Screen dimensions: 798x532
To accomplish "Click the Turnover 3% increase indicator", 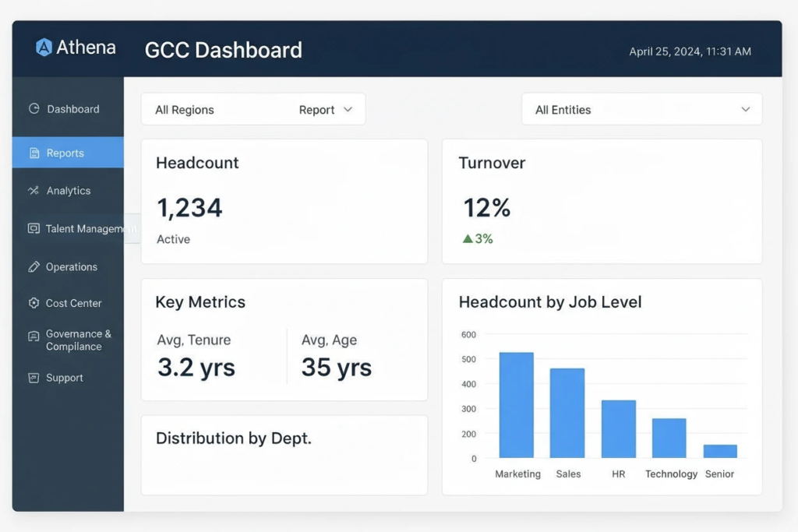I will (478, 239).
